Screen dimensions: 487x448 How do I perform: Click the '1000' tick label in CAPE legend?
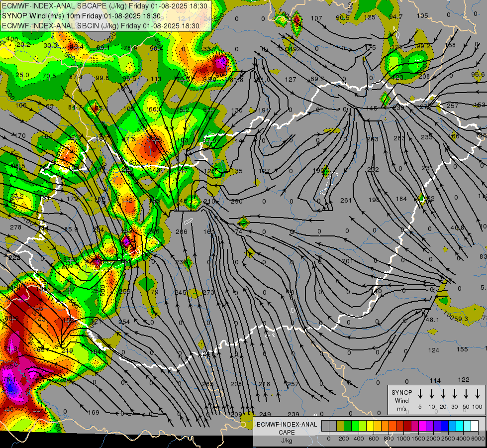click(403, 439)
